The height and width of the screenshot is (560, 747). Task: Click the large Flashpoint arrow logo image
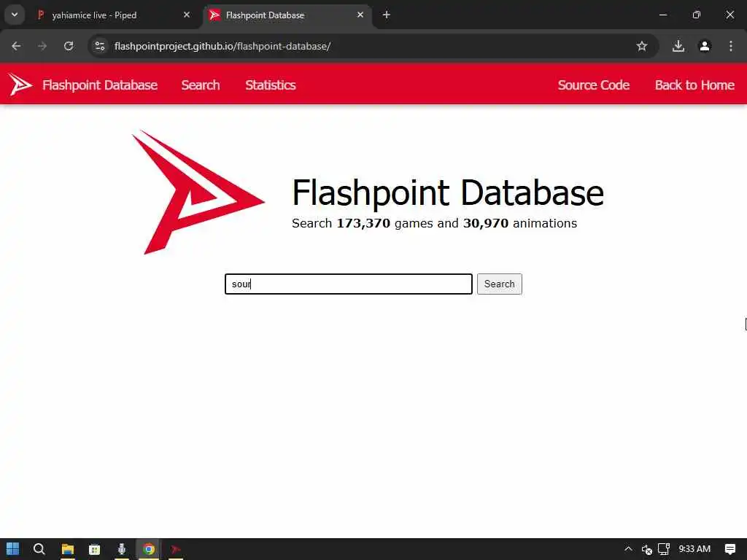tap(198, 192)
